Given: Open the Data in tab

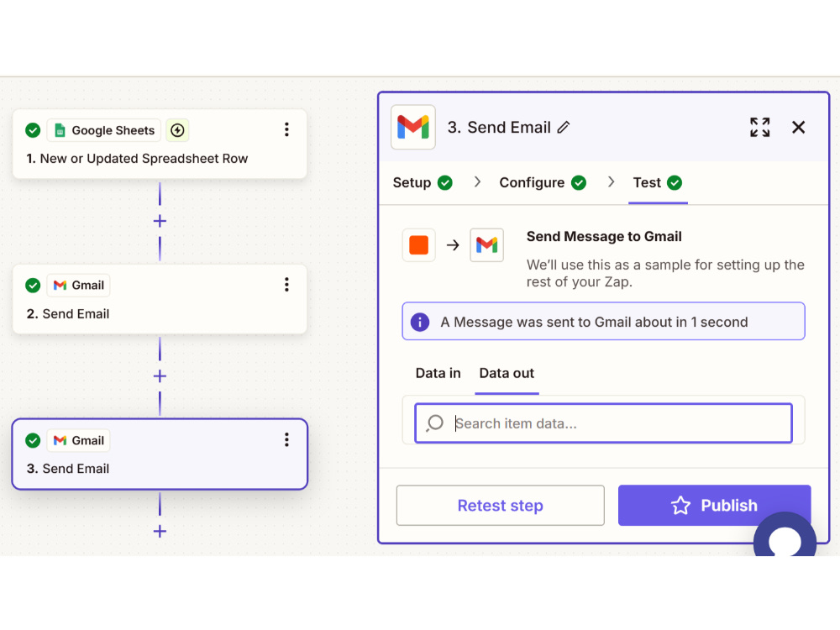Looking at the screenshot, I should click(438, 374).
